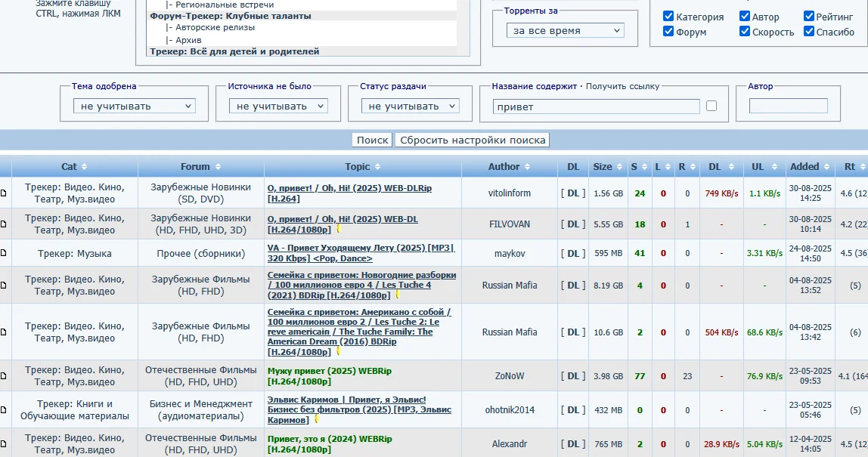Click the document icon in the first result row
The image size is (868, 457).
pos(3,193)
